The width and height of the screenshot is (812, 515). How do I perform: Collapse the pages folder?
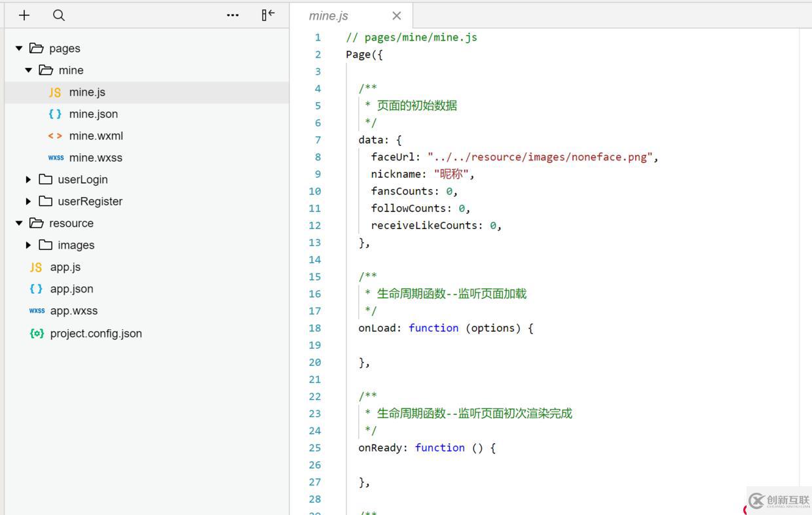[19, 48]
